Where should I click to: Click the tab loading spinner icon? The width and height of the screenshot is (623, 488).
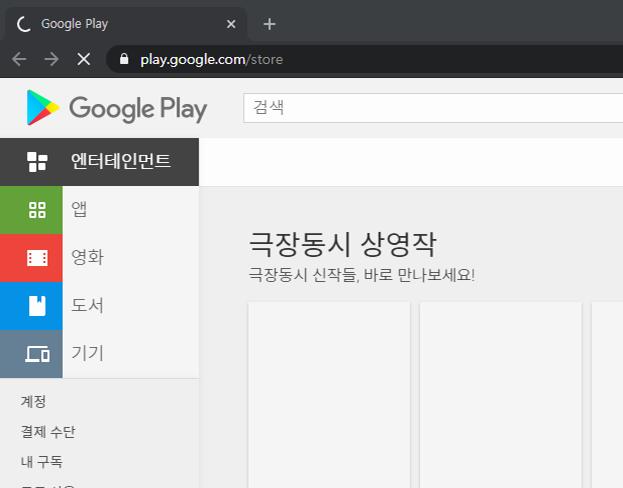(24, 24)
